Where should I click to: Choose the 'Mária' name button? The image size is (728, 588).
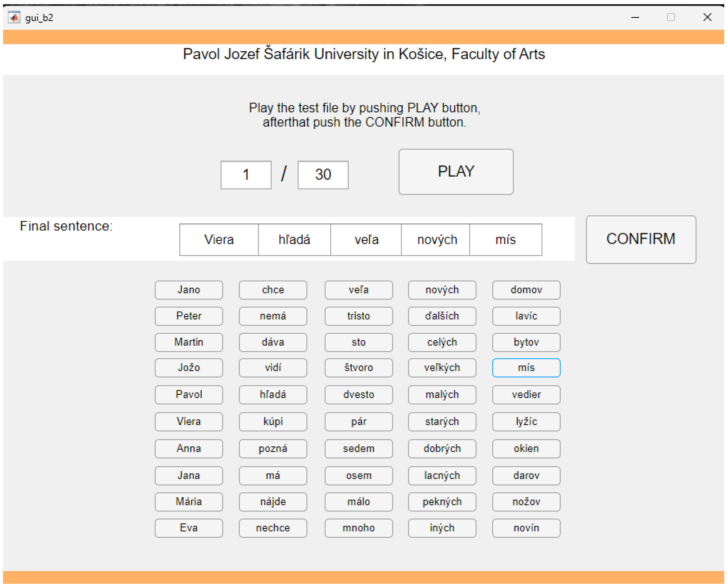click(x=189, y=502)
